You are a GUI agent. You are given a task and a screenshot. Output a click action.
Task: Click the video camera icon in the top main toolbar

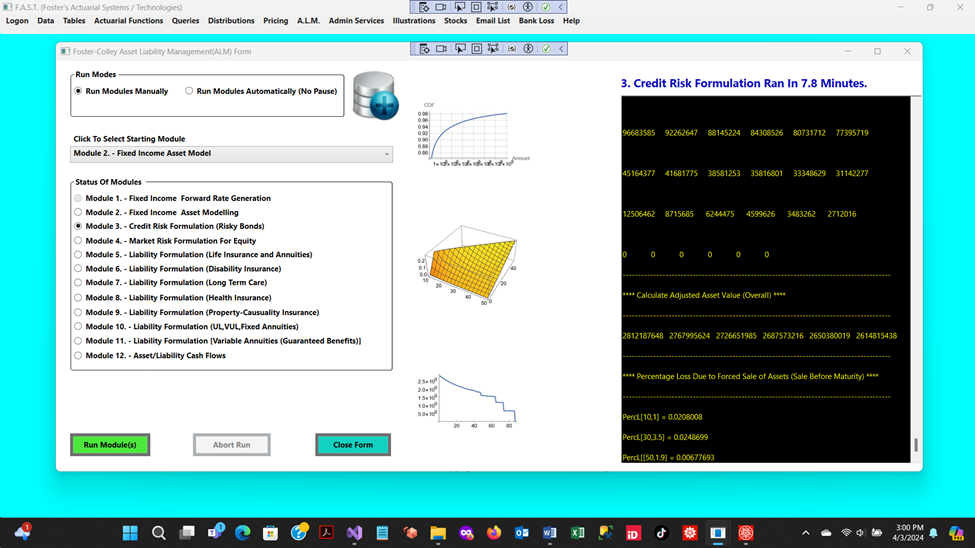point(441,7)
